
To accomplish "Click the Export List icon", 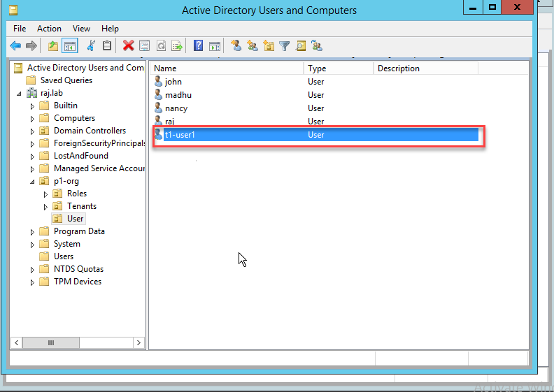I will coord(177,46).
